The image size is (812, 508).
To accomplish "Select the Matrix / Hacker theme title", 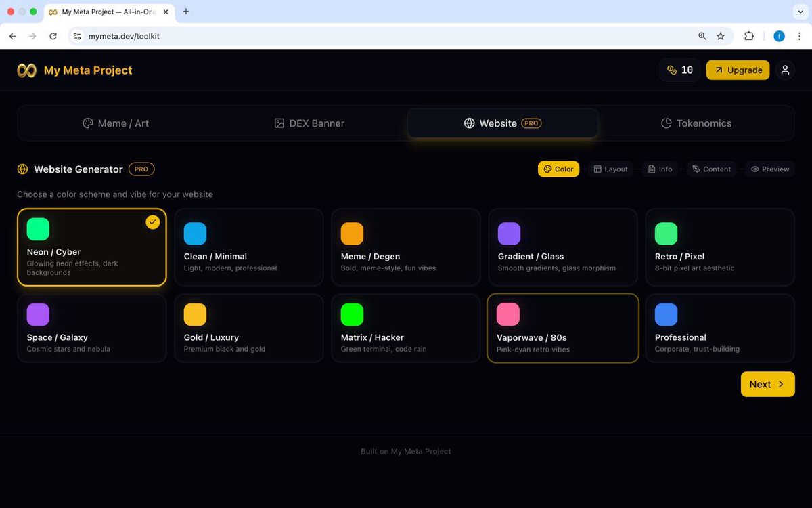I will [x=372, y=337].
